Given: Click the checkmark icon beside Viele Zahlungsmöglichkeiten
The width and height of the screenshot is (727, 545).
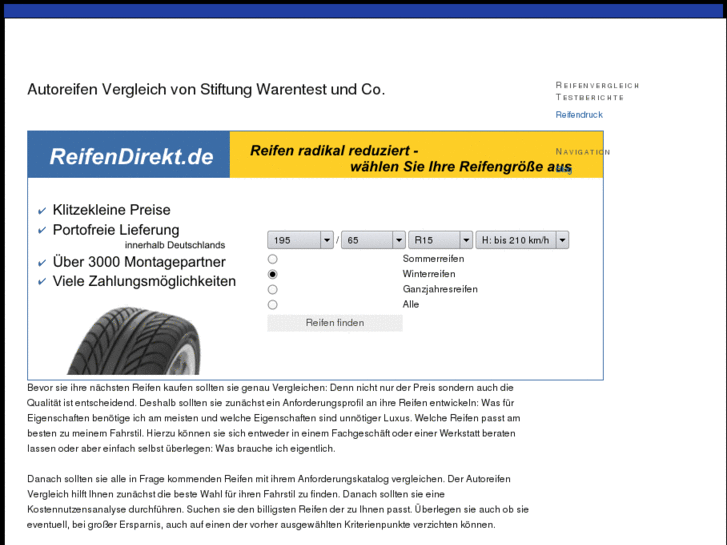Looking at the screenshot, I should pyautogui.click(x=42, y=282).
